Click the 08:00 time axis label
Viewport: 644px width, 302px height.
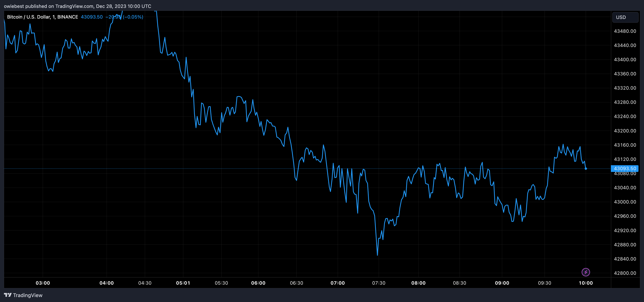(418, 283)
